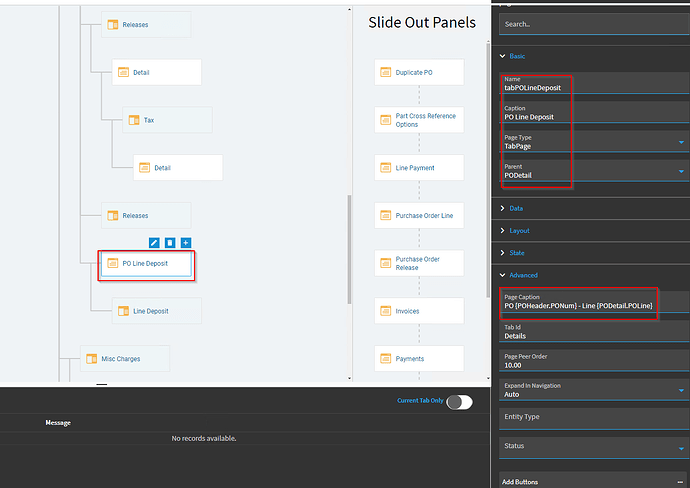Expand the State properties section
Viewport: 690px width, 488px height.
[x=503, y=253]
